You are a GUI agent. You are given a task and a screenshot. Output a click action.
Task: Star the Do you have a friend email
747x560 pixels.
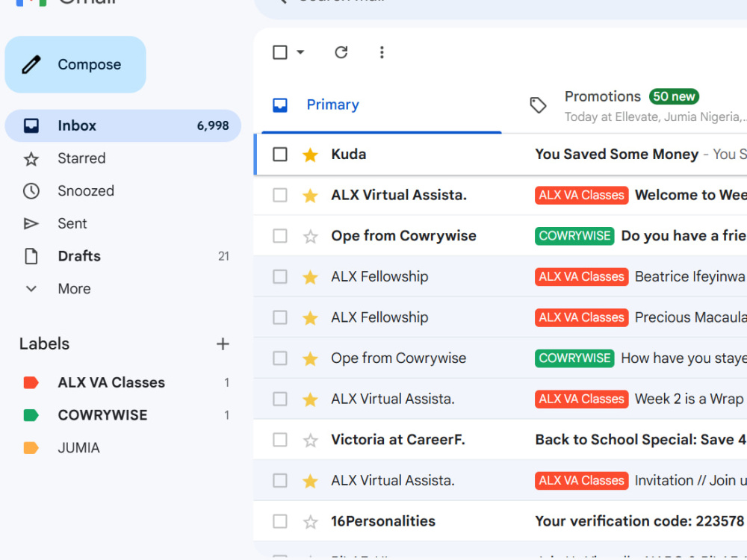(311, 236)
